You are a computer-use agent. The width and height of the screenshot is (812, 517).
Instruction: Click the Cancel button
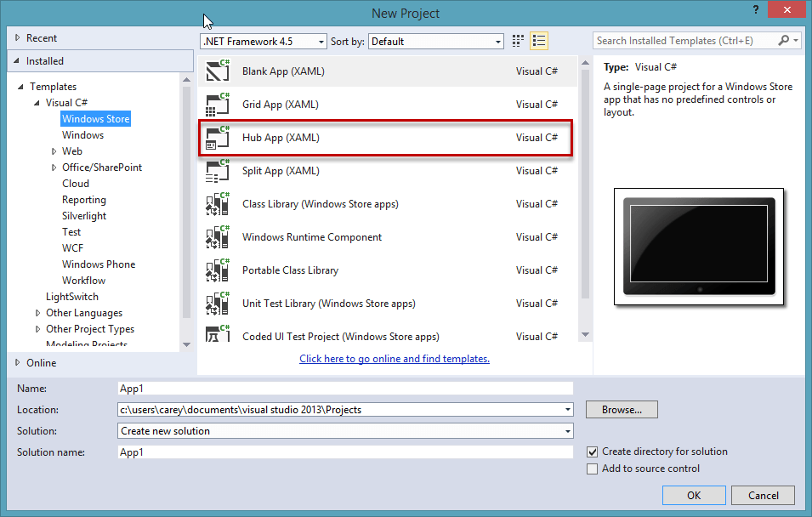[x=763, y=495]
